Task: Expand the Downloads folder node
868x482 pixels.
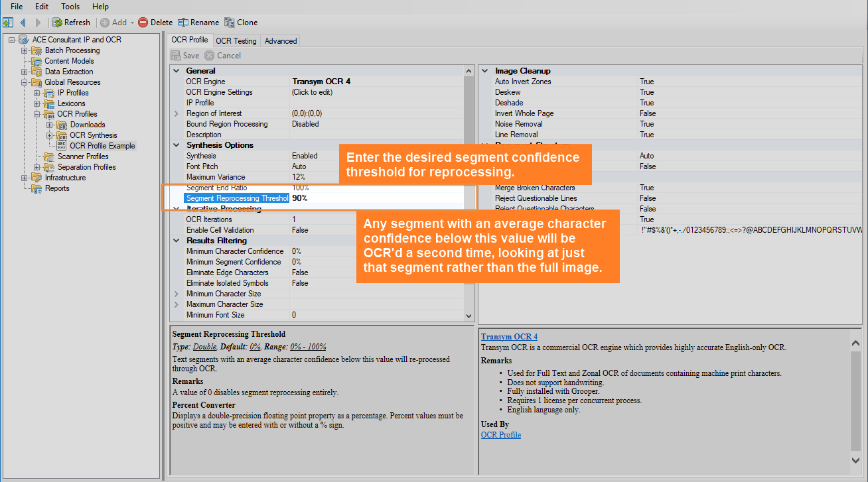Action: 49,125
